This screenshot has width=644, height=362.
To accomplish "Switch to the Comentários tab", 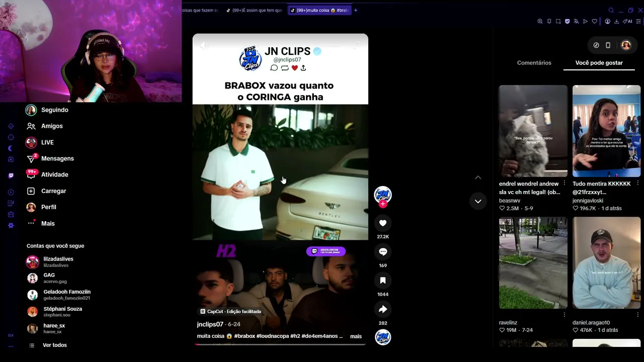I will (534, 63).
